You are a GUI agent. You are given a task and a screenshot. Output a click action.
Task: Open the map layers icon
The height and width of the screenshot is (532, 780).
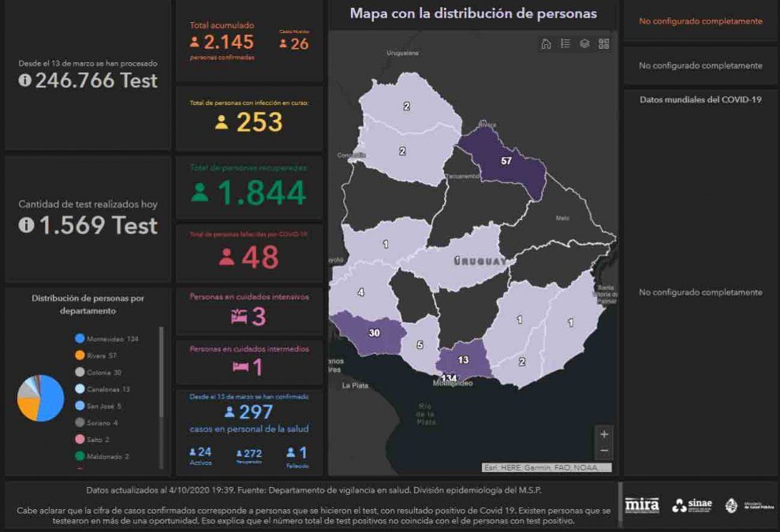pos(584,44)
